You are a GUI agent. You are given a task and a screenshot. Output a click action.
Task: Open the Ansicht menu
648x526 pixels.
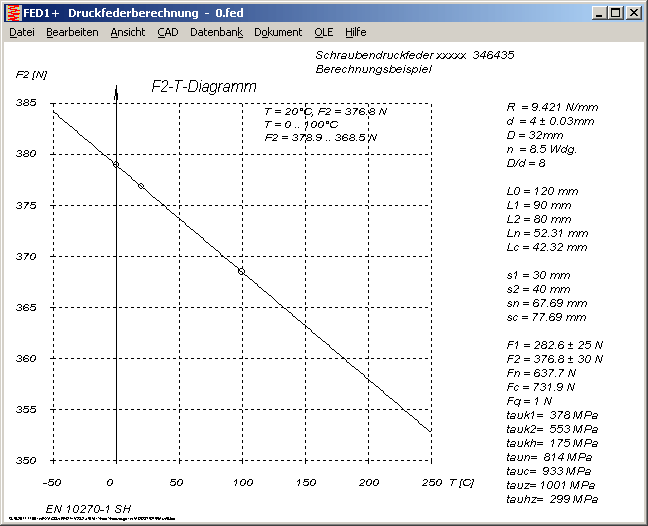[127, 32]
